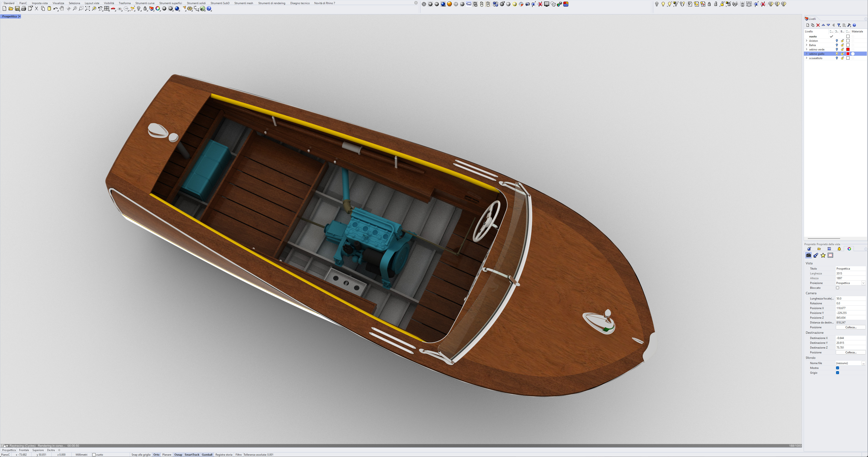Click the Undo arrow icon

pos(55,9)
